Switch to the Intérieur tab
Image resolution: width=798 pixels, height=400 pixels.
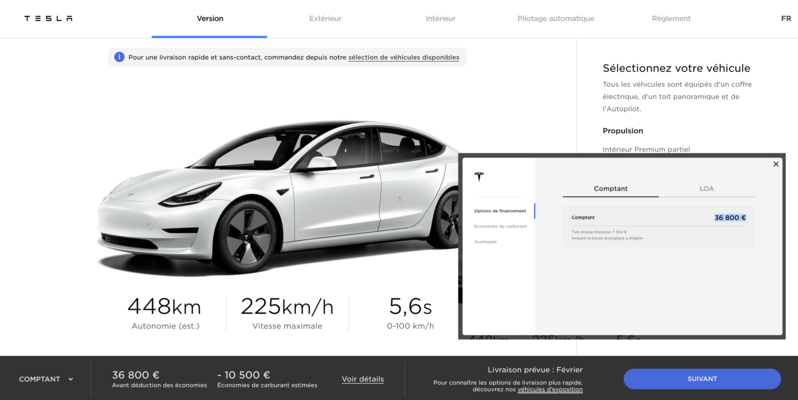pos(441,18)
